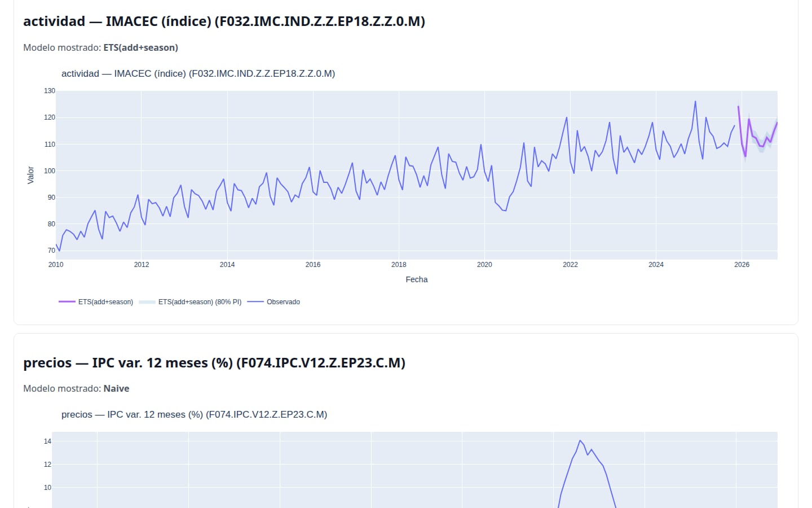
Task: Click the 'Fecha' x-axis label
Action: [417, 279]
